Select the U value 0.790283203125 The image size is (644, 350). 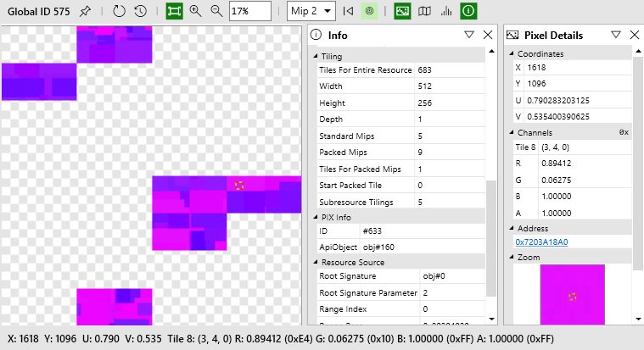558,101
